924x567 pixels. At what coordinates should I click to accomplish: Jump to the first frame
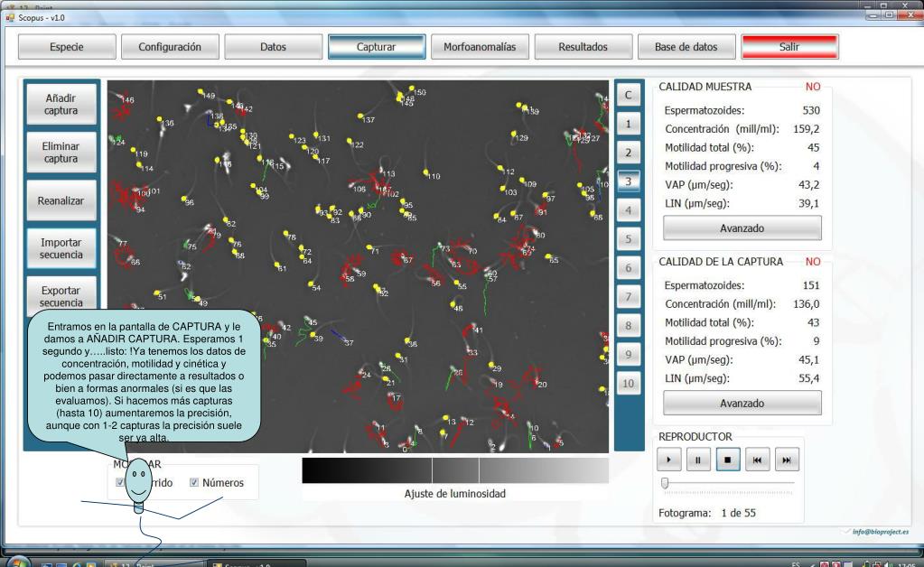tap(757, 460)
